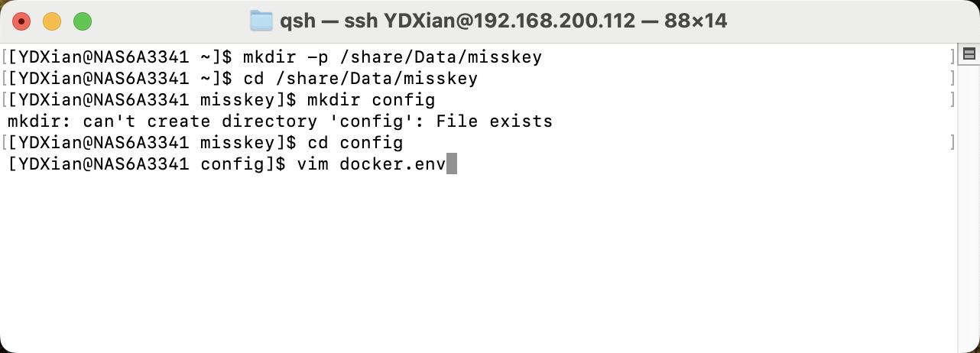Zoom the window with green button

82,21
